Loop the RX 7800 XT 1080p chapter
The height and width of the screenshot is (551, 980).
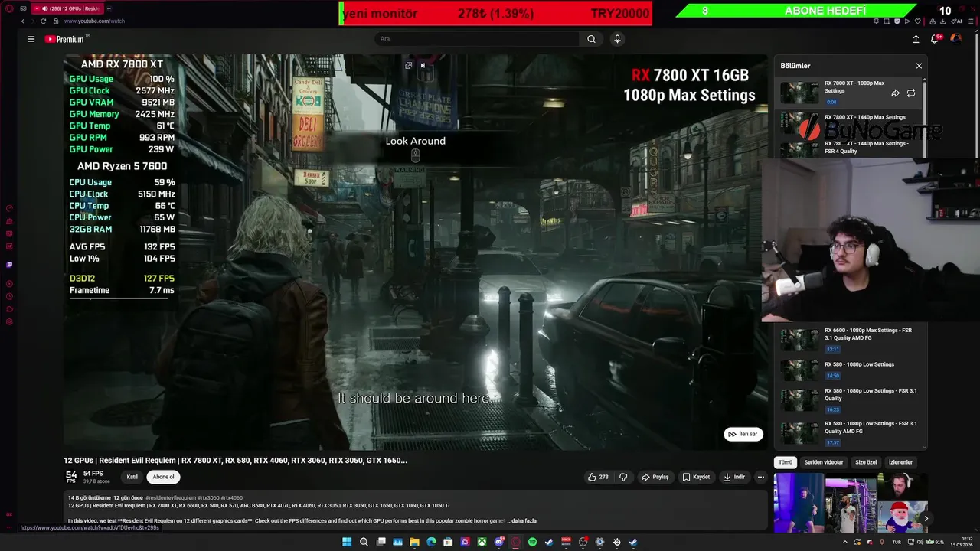pos(911,93)
